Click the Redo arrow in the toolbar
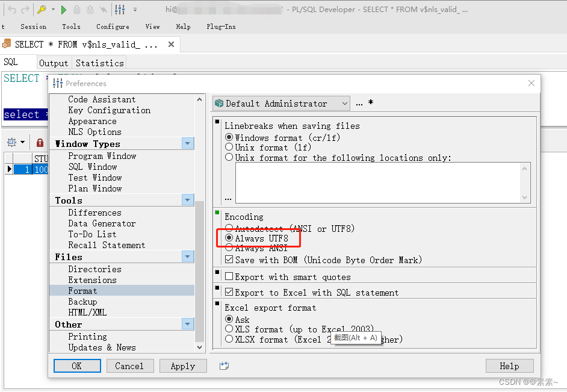This screenshot has height=392, width=567. point(25,10)
